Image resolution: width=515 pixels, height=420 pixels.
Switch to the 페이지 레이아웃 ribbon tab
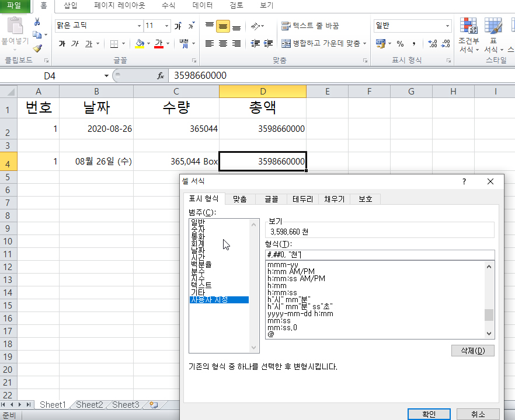pyautogui.click(x=120, y=5)
